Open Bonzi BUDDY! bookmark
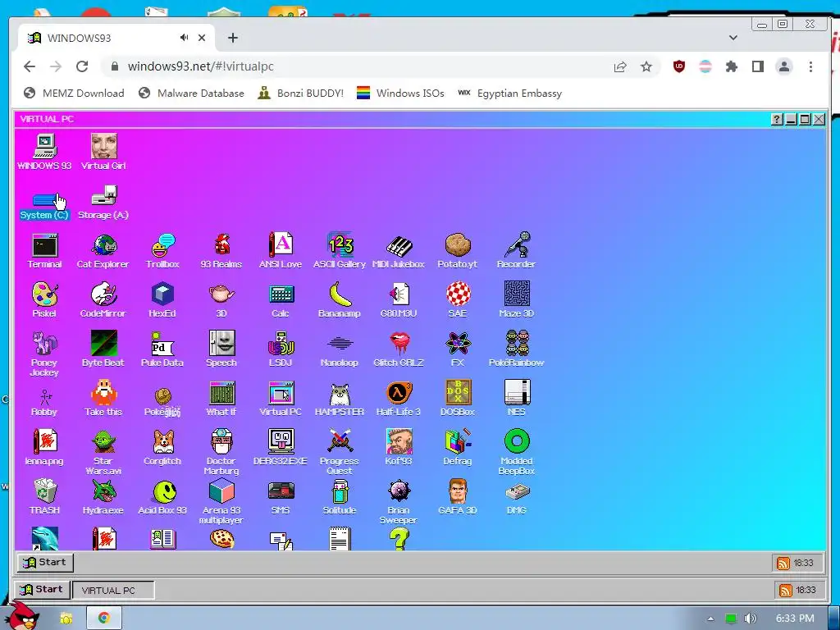Screen dimensions: 840x630 300,94
